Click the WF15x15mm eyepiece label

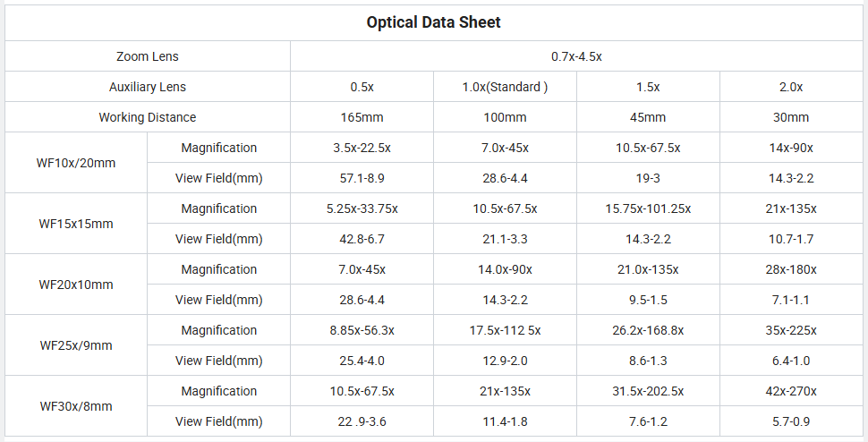coord(76,224)
